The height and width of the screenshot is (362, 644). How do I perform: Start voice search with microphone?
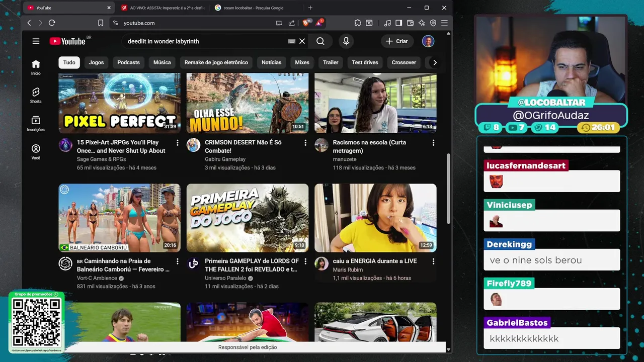coord(346,41)
